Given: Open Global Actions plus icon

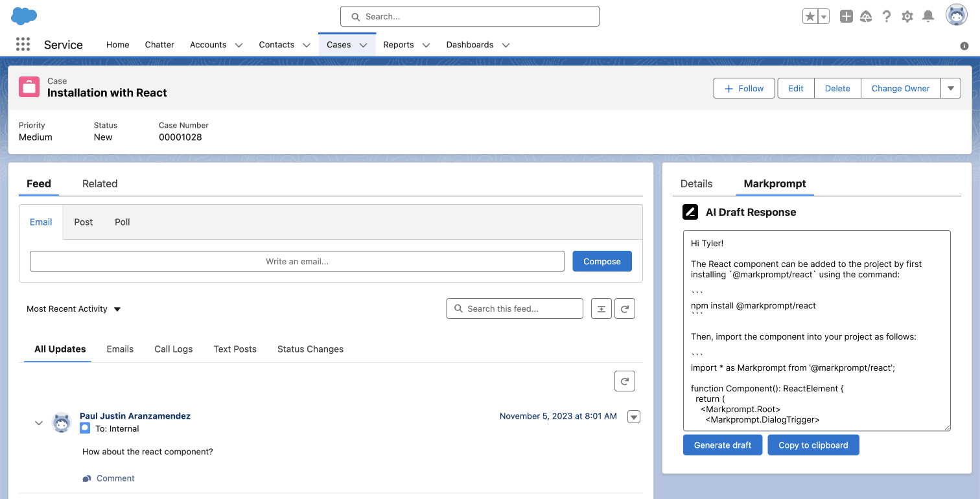Looking at the screenshot, I should (846, 17).
